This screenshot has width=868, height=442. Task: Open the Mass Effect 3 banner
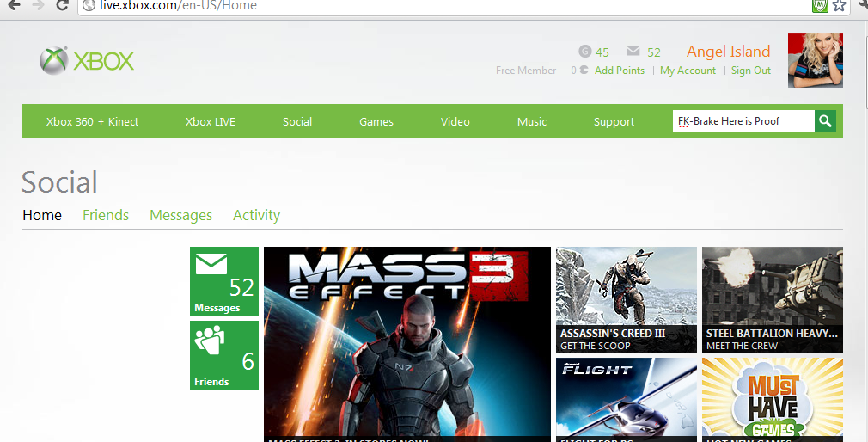(x=407, y=344)
